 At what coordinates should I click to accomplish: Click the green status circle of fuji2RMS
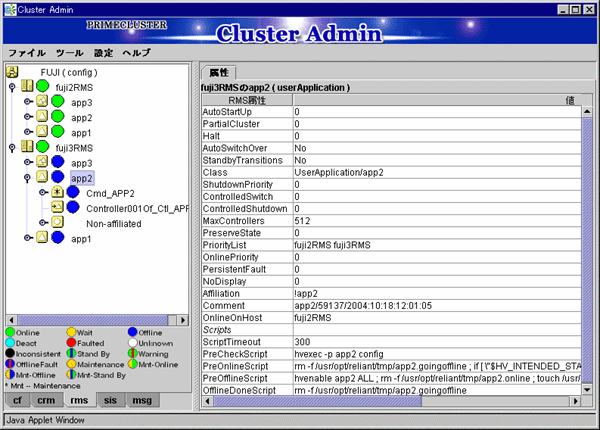[x=42, y=86]
